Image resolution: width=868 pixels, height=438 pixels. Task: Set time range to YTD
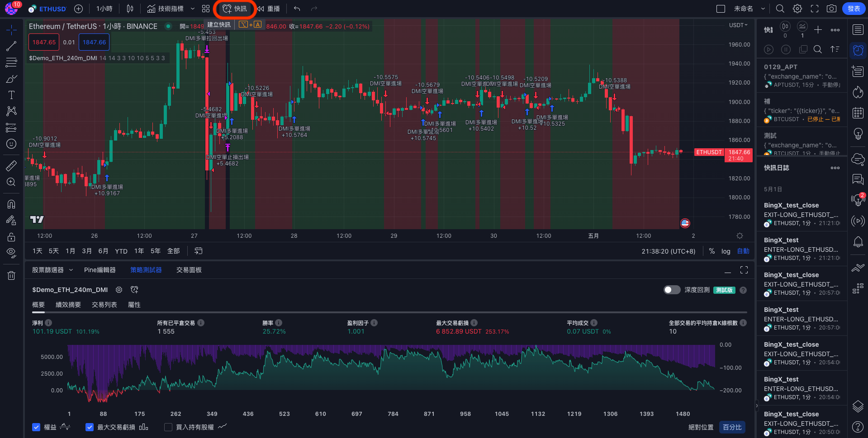tap(121, 251)
